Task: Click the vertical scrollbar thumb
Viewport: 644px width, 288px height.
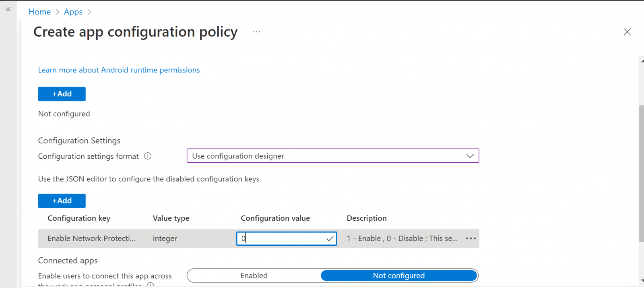Action: pyautogui.click(x=641, y=173)
